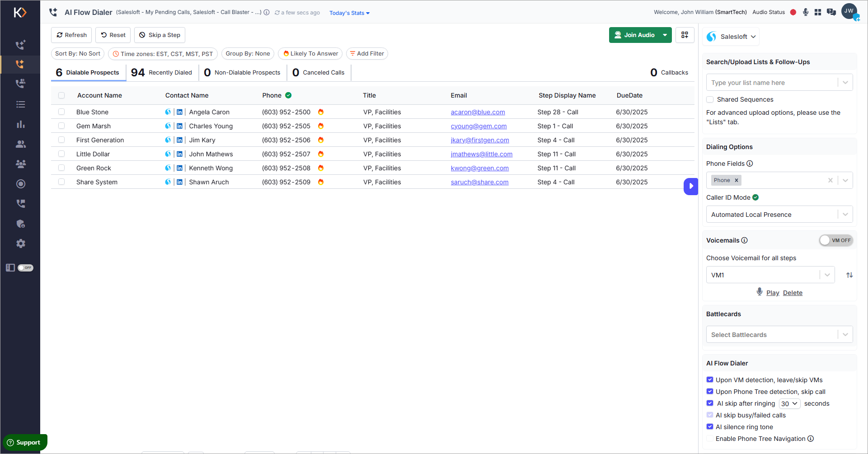This screenshot has width=868, height=454.
Task: Select the highlighted orange dialer icon in sidebar
Action: [20, 64]
